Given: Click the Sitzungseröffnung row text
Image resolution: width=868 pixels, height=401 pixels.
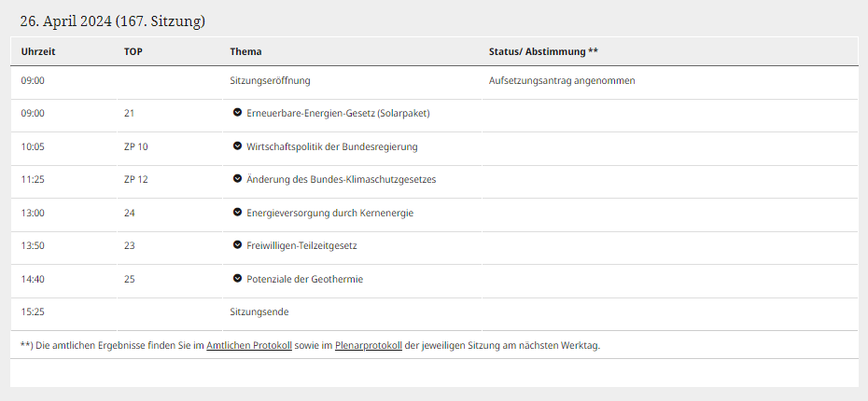Looking at the screenshot, I should tap(270, 81).
